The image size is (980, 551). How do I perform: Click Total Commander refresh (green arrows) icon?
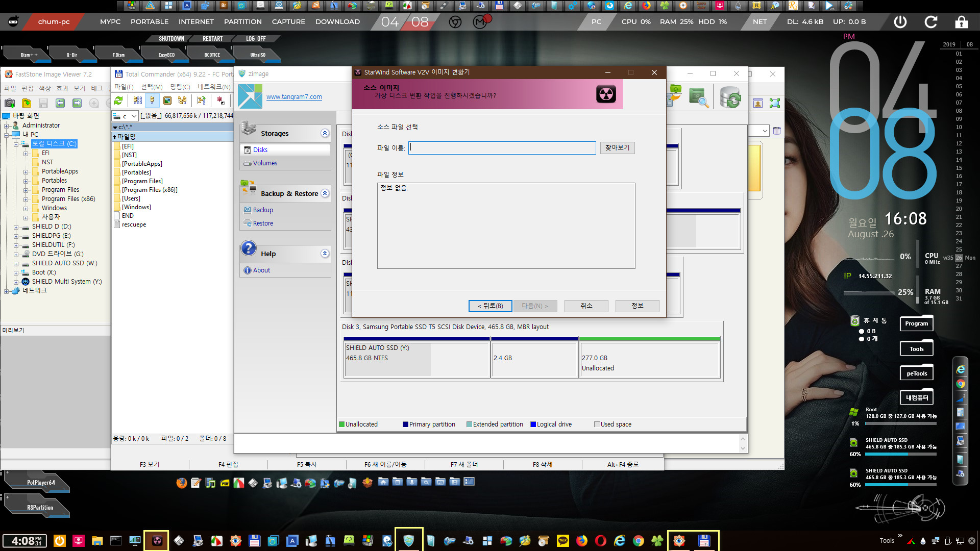click(x=118, y=101)
